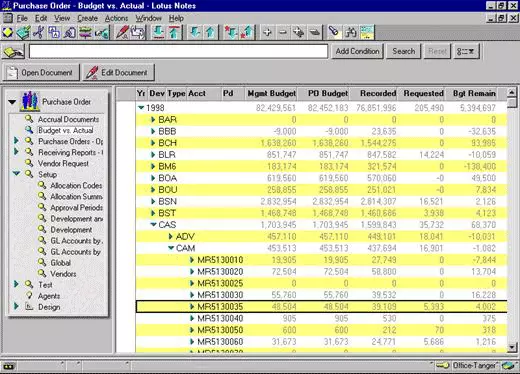Viewport: 520px width, 374px height.
Task: Open the Window menu
Action: point(148,18)
